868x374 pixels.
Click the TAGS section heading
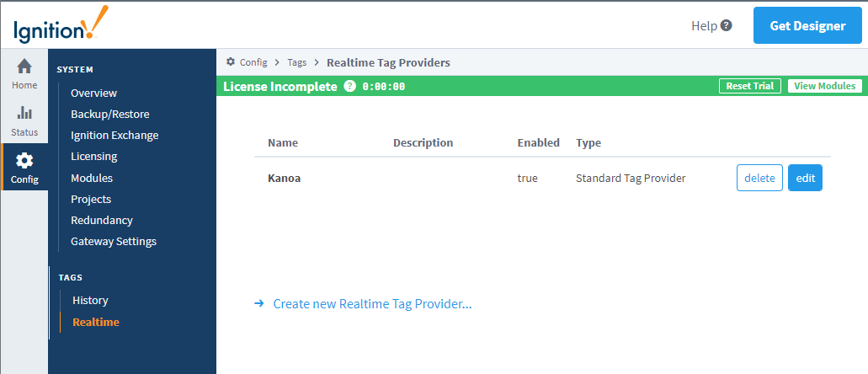click(x=71, y=277)
